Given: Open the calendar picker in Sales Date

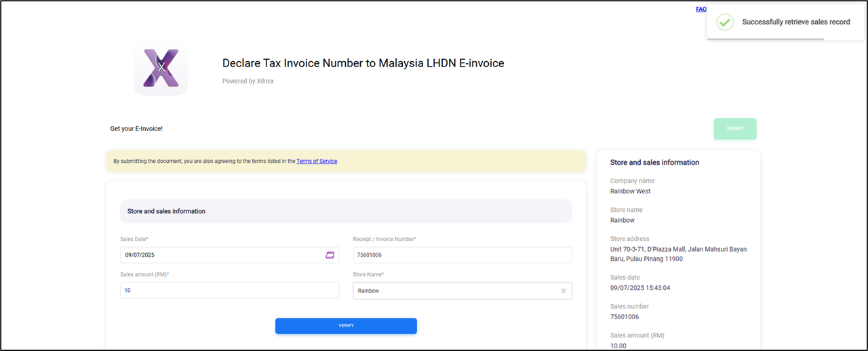Looking at the screenshot, I should point(330,255).
